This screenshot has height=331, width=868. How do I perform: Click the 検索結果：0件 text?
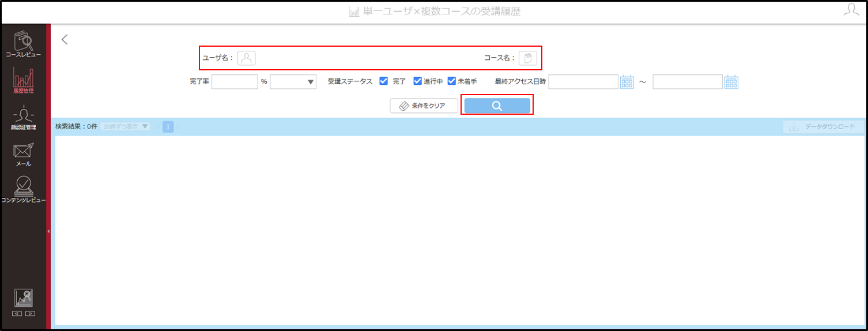click(x=76, y=126)
